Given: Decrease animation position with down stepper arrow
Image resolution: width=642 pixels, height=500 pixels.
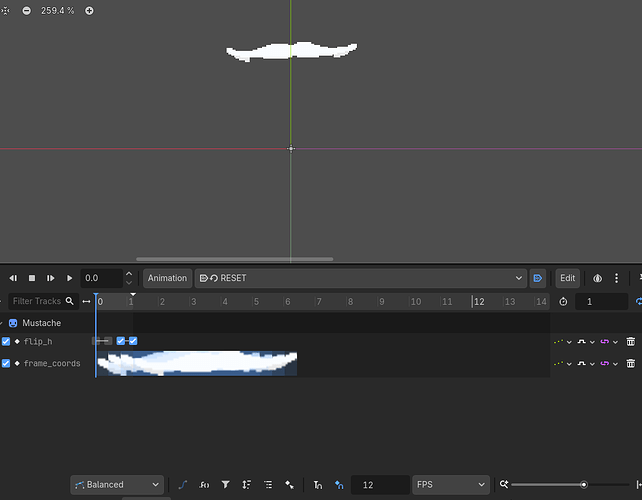Looking at the screenshot, I should (x=129, y=283).
